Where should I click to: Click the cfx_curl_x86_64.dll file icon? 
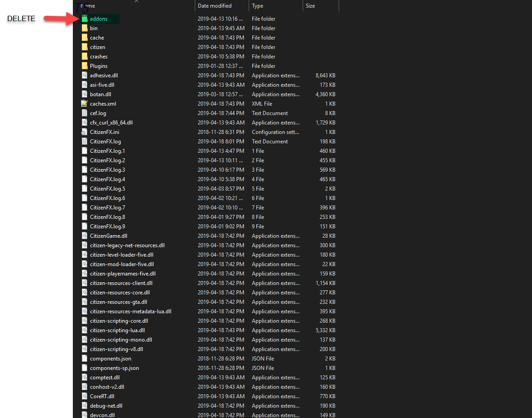85,123
